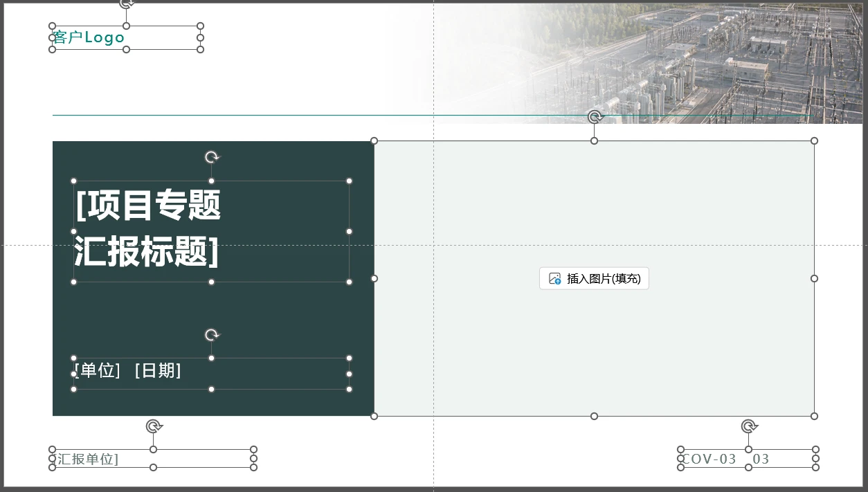
Task: Click the rotate handle above the [汇报单位] footer
Action: [154, 426]
